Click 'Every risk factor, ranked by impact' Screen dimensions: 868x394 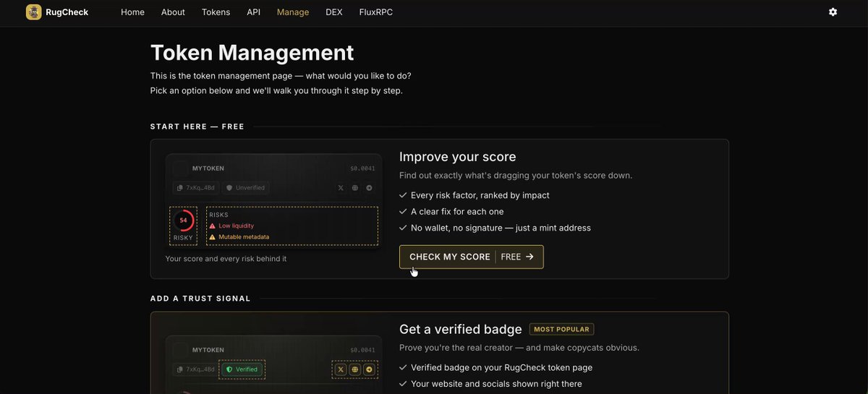coord(480,195)
